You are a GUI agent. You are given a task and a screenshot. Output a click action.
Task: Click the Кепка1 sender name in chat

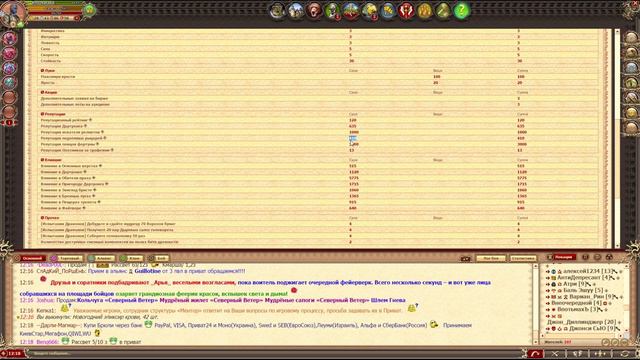pyautogui.click(x=45, y=311)
